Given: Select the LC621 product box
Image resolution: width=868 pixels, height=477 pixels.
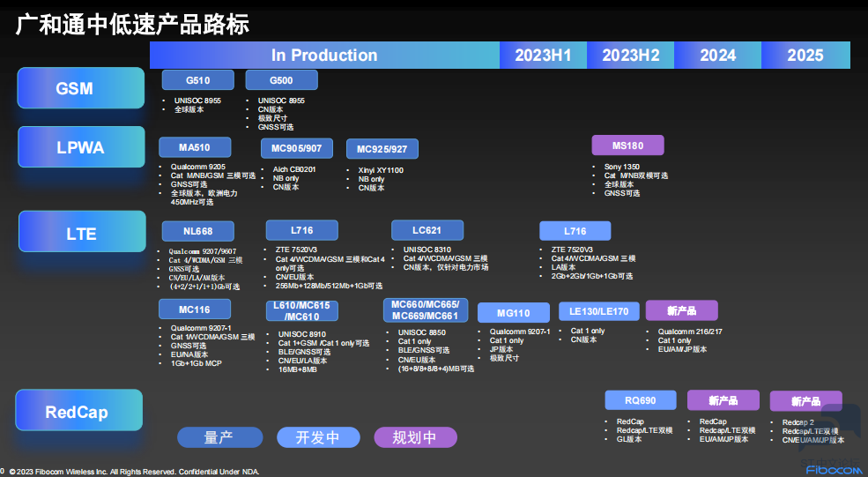Looking at the screenshot, I should tap(427, 230).
